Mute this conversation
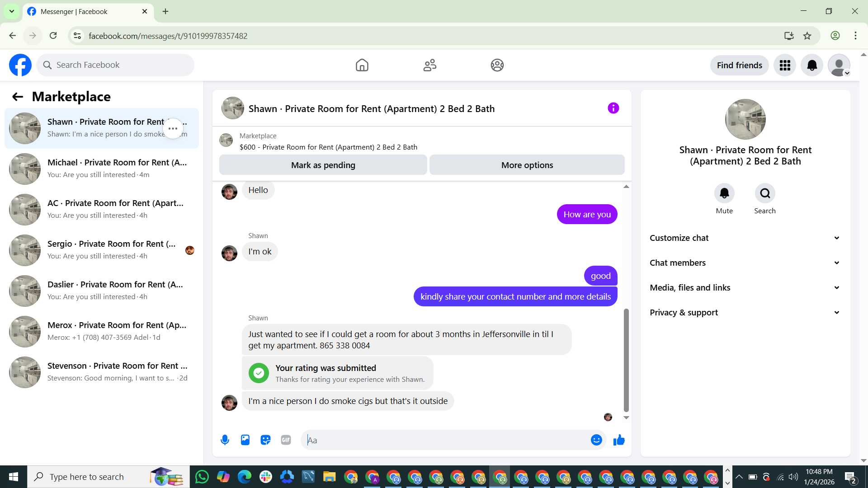This screenshot has height=488, width=868. pyautogui.click(x=724, y=193)
